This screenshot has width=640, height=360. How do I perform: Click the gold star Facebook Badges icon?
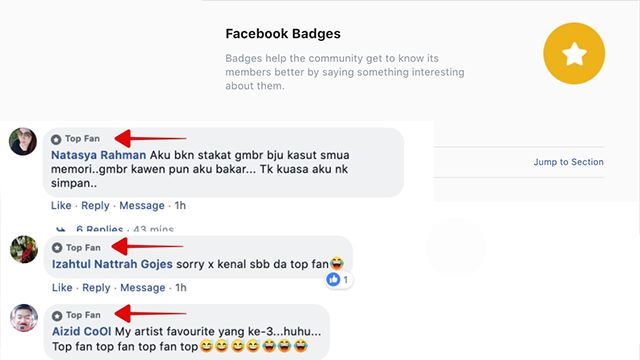[x=574, y=53]
